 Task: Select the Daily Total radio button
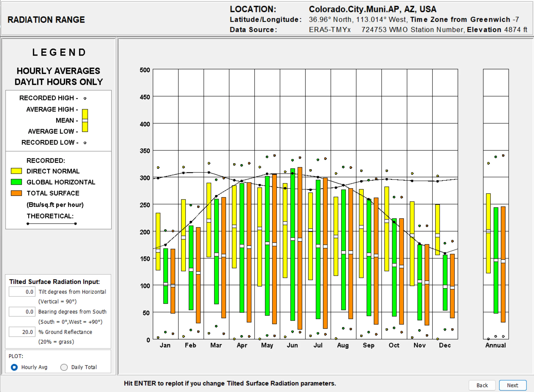click(64, 367)
